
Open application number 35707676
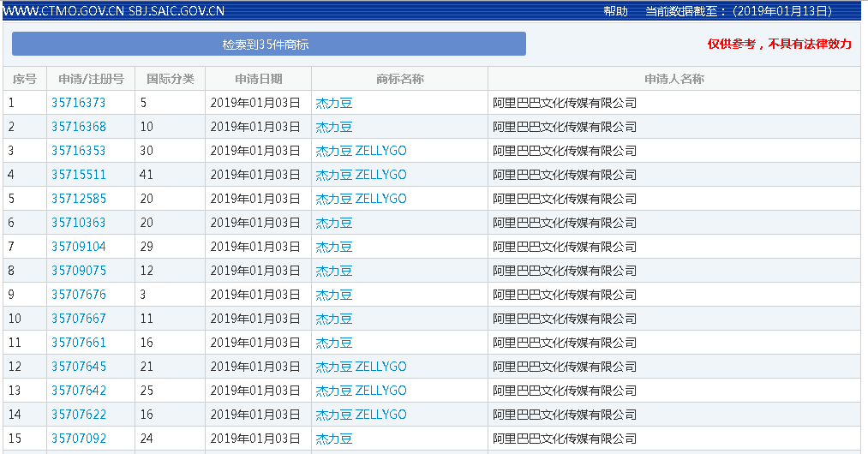[x=79, y=295]
